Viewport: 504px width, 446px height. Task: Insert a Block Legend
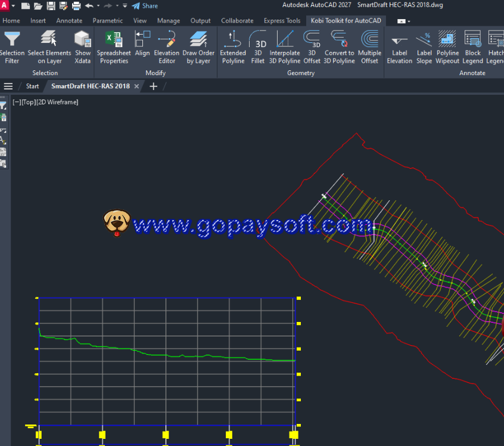tap(472, 47)
